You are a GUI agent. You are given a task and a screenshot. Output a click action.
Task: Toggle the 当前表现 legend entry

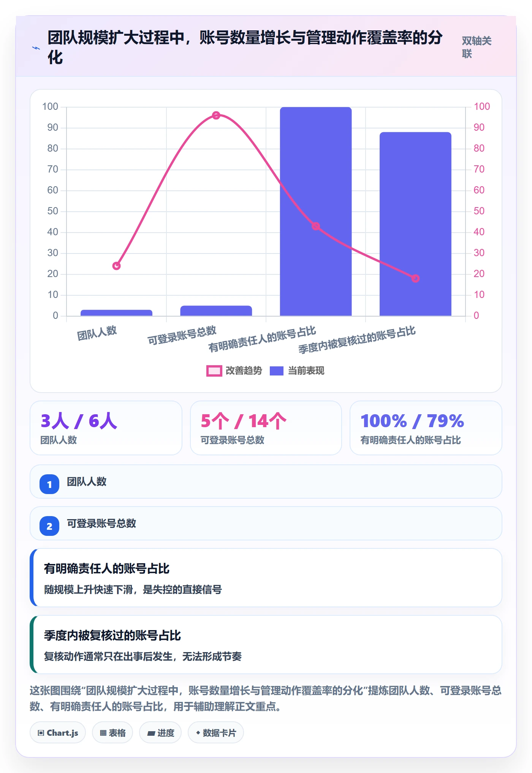(297, 371)
